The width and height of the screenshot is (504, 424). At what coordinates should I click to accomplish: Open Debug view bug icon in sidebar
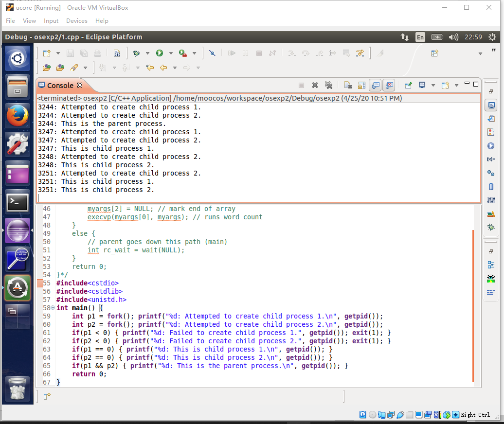point(491,228)
